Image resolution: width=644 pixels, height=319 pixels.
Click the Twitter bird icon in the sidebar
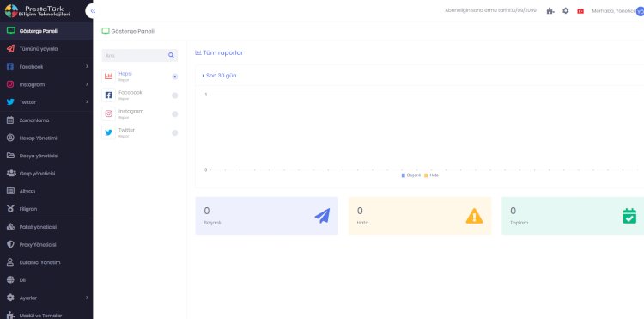[10, 102]
